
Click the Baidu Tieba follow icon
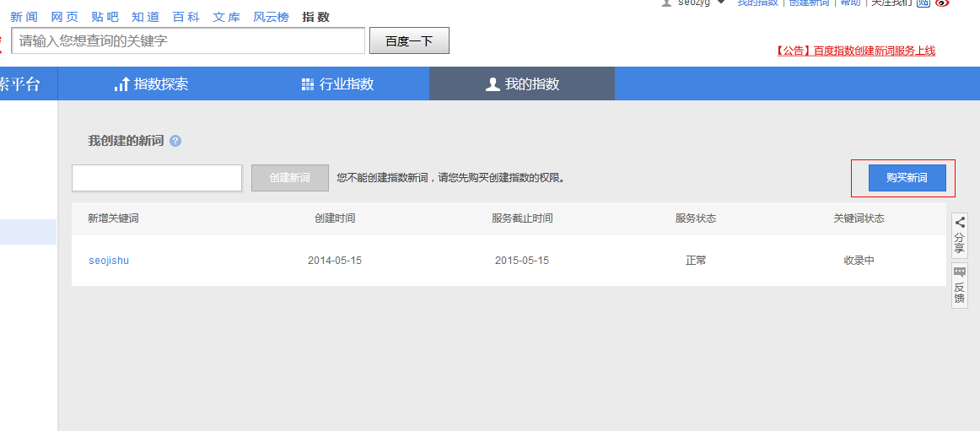(923, 3)
